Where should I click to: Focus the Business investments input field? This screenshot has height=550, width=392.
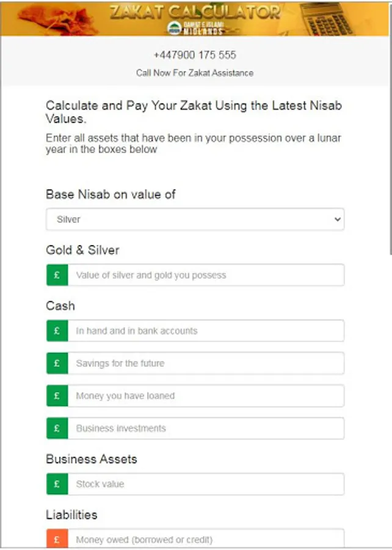click(x=206, y=428)
